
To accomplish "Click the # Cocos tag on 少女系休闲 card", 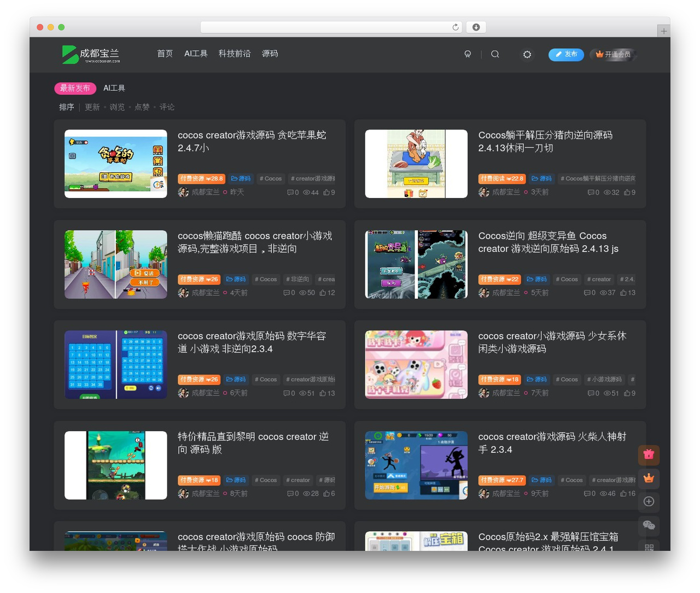I will 567,379.
